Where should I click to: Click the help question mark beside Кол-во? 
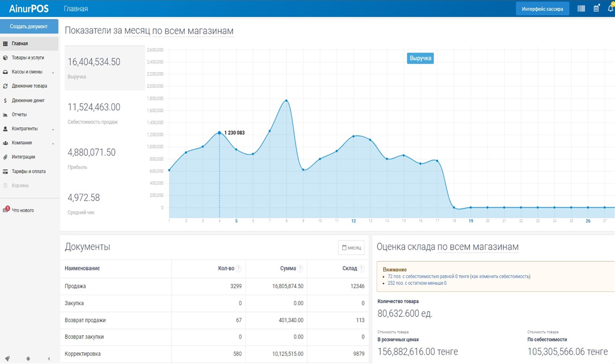[238, 269]
